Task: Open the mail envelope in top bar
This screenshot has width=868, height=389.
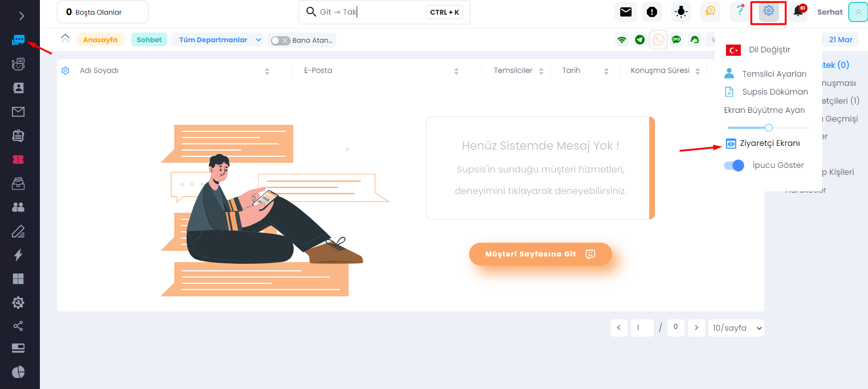Action: 626,12
